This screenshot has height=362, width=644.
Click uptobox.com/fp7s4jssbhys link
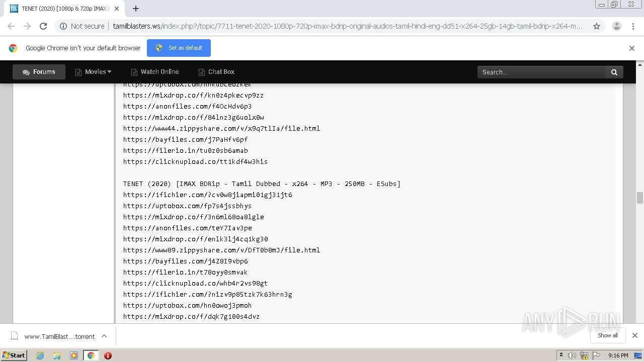click(x=187, y=206)
